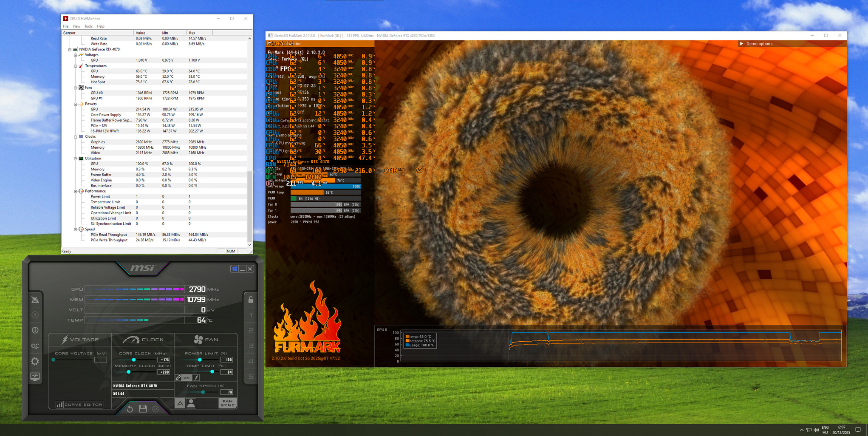Open the File menu in HWMonitor
Viewport: 868px width, 436px height.
[x=66, y=26]
